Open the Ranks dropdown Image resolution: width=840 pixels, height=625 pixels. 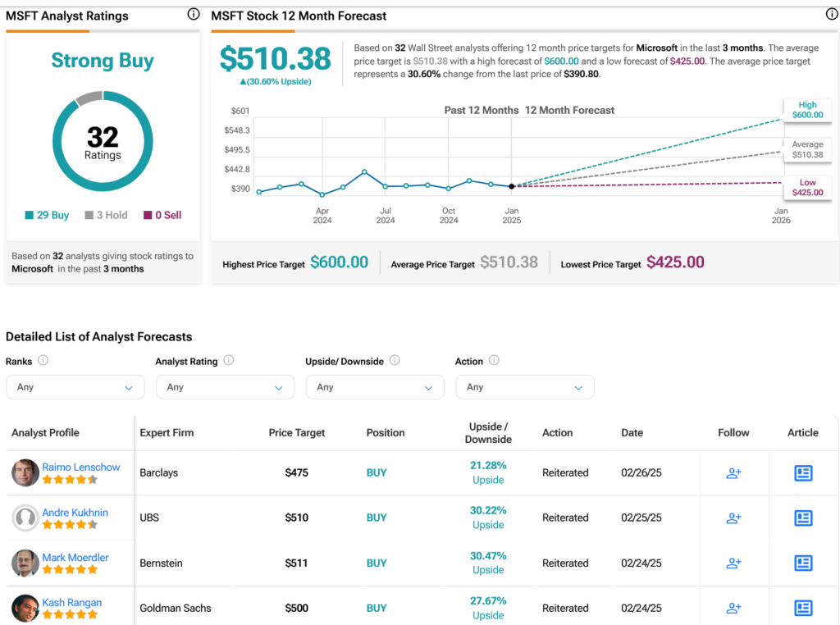click(x=75, y=387)
